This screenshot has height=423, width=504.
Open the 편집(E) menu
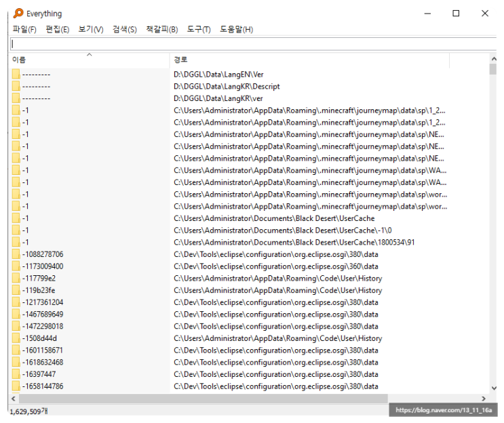click(x=58, y=30)
